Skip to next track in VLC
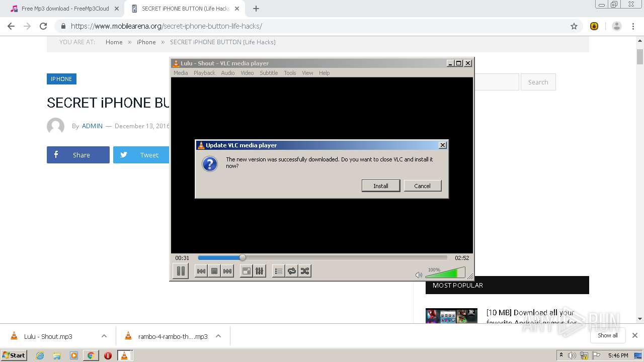This screenshot has height=362, width=644. click(227, 271)
